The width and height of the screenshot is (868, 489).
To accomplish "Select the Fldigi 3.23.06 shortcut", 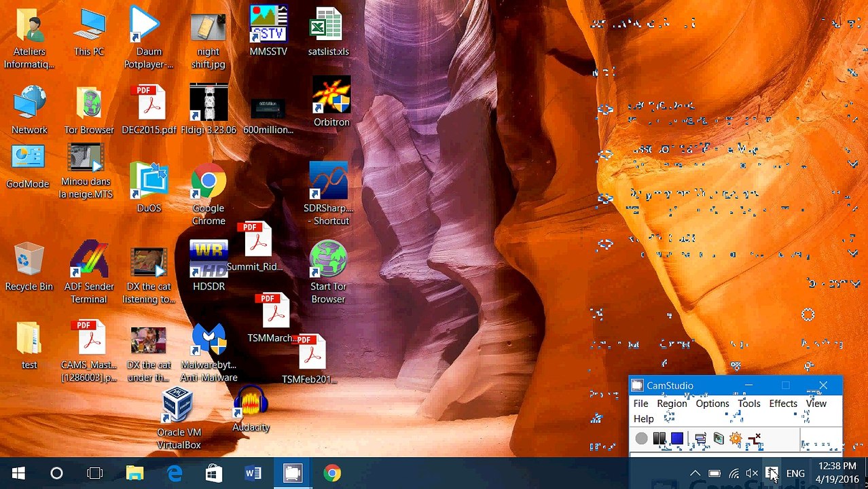I will (x=209, y=110).
